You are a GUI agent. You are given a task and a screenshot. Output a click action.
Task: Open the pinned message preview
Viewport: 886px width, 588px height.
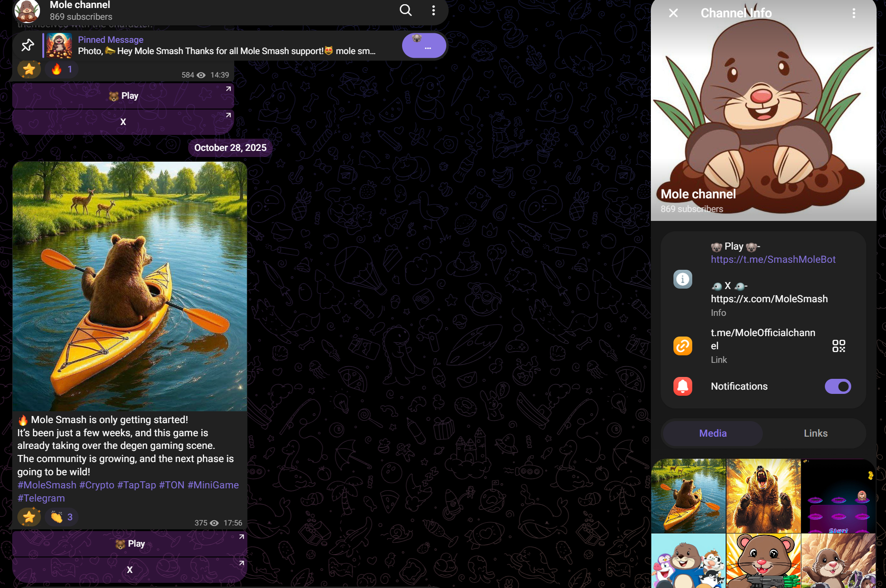227,46
